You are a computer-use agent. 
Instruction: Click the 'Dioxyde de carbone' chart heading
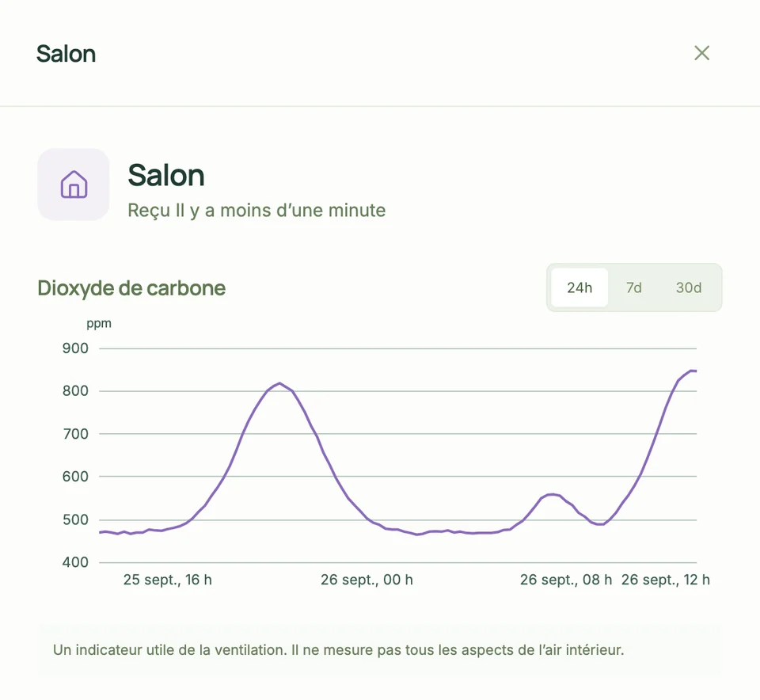pos(131,288)
